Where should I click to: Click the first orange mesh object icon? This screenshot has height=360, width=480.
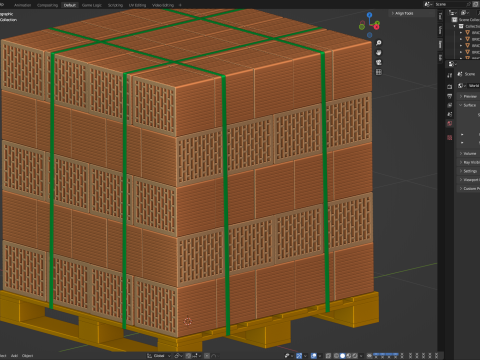click(467, 33)
